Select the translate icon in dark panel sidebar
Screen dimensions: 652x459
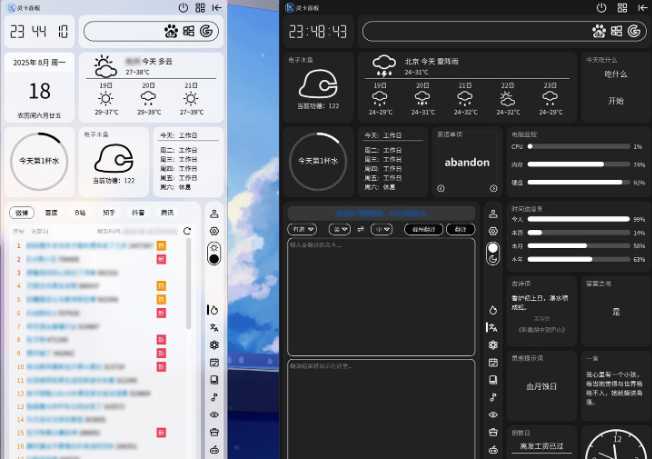[x=493, y=327]
